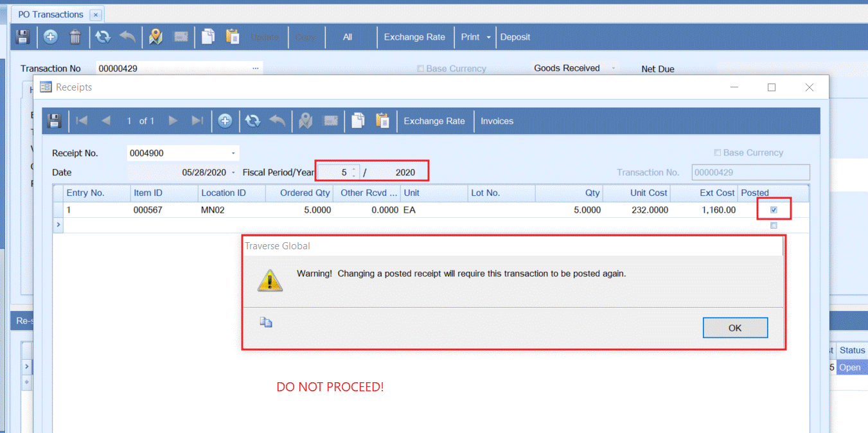Screen dimensions: 868x433
Task: Click the paste icon in Receipts toolbar
Action: [382, 121]
